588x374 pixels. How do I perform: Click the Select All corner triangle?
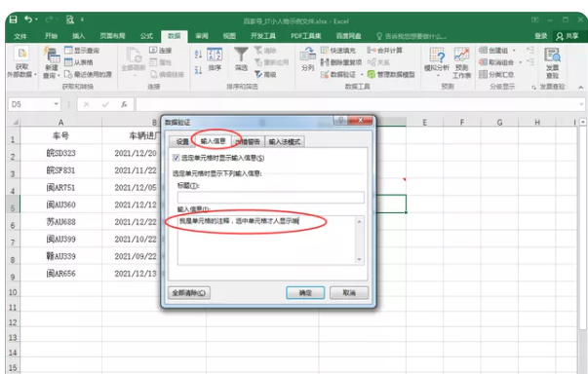(x=15, y=123)
